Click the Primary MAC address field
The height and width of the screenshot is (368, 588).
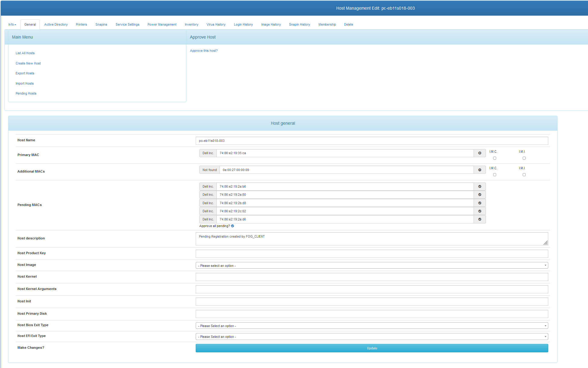[x=345, y=153]
